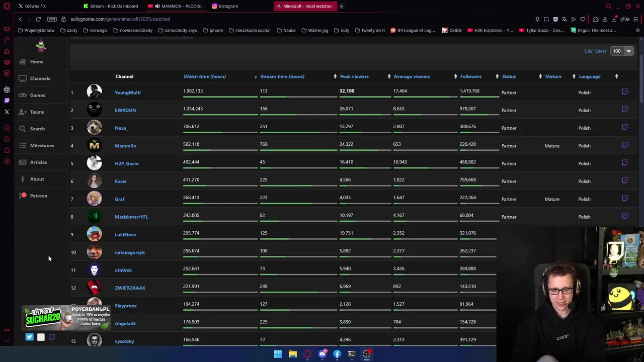The image size is (644, 362).
Task: Reload the current page
Action: pyautogui.click(x=38, y=19)
